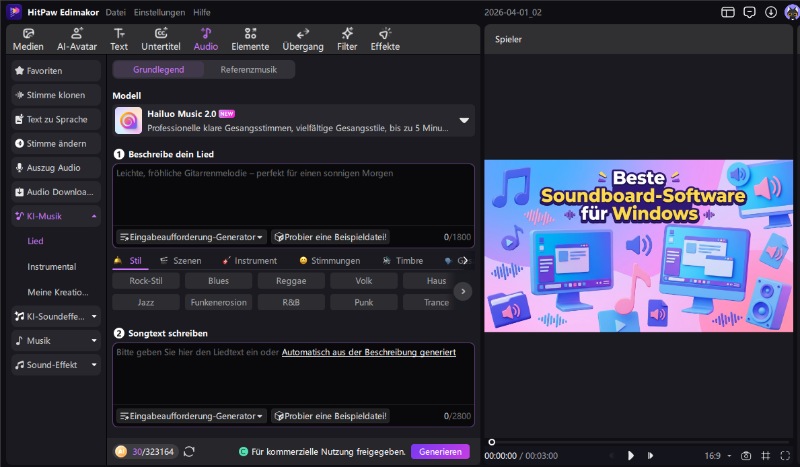This screenshot has width=800, height=467.
Task: Open the Übergang transitions panel
Action: point(303,39)
